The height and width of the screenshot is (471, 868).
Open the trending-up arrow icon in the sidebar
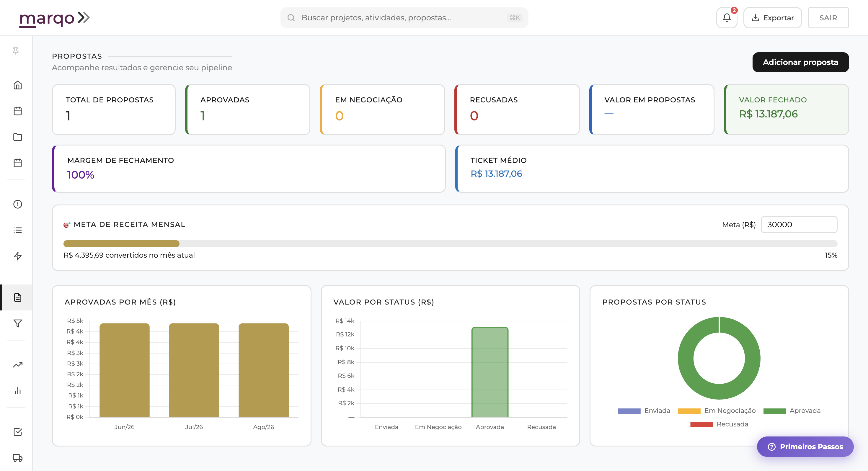(x=17, y=365)
